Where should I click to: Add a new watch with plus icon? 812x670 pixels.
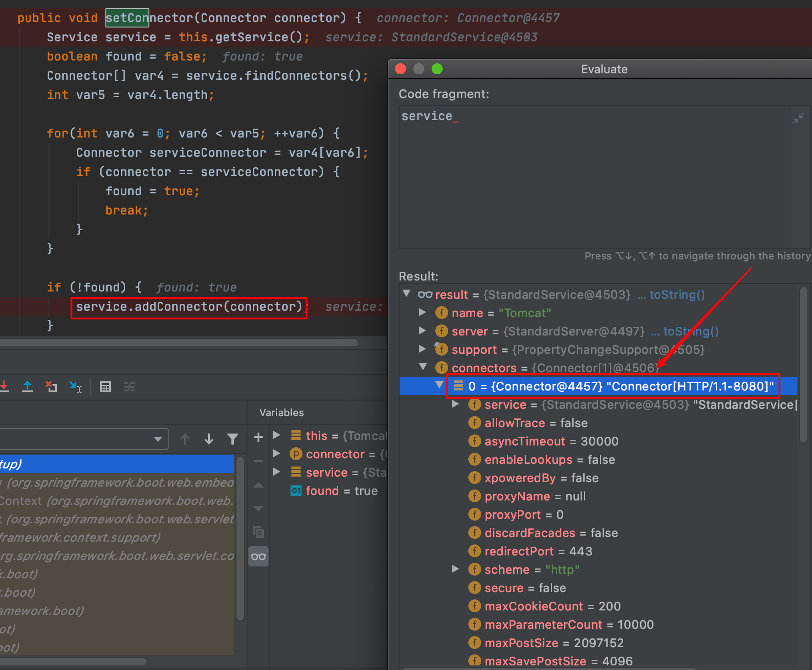(x=258, y=437)
